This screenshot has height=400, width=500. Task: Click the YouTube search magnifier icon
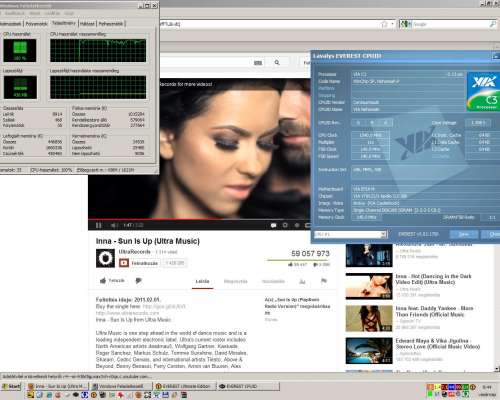(277, 63)
